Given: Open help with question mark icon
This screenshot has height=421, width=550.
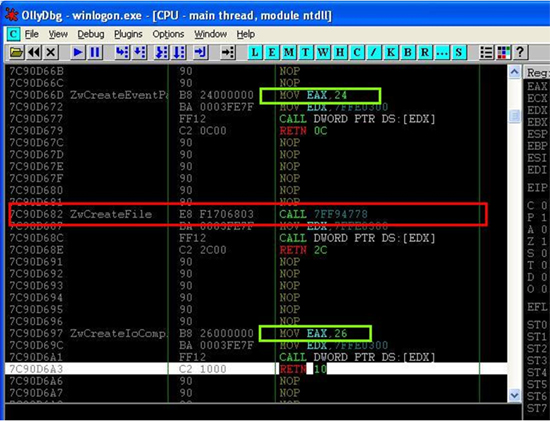Looking at the screenshot, I should 521,53.
